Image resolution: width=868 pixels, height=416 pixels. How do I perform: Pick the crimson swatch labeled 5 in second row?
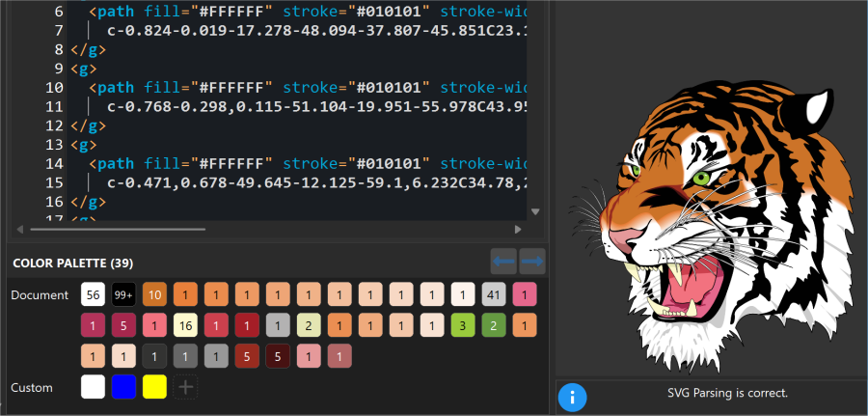click(124, 325)
